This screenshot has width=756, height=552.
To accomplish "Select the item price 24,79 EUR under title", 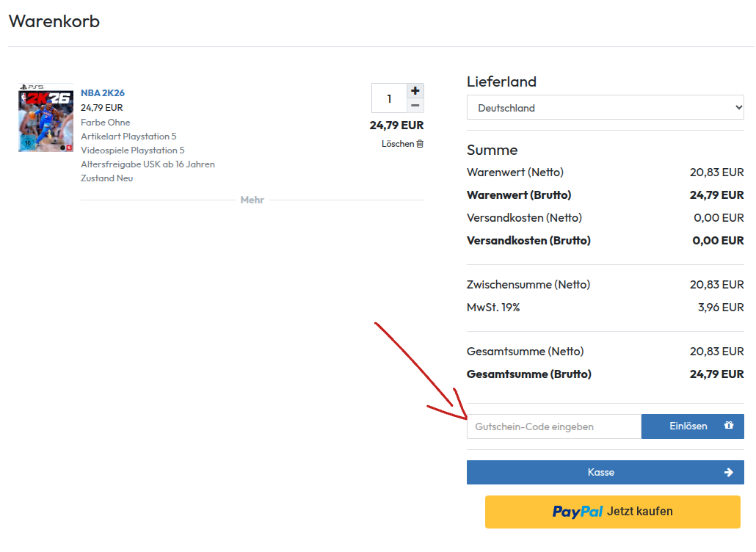I will [102, 107].
